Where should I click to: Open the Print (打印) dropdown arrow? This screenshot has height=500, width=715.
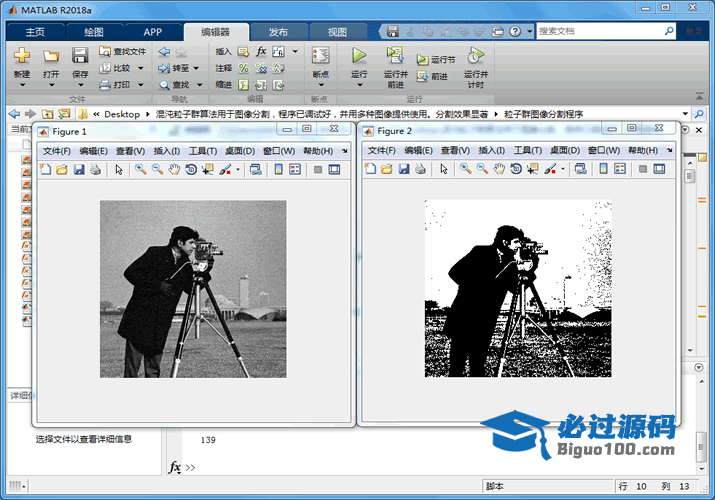140,85
